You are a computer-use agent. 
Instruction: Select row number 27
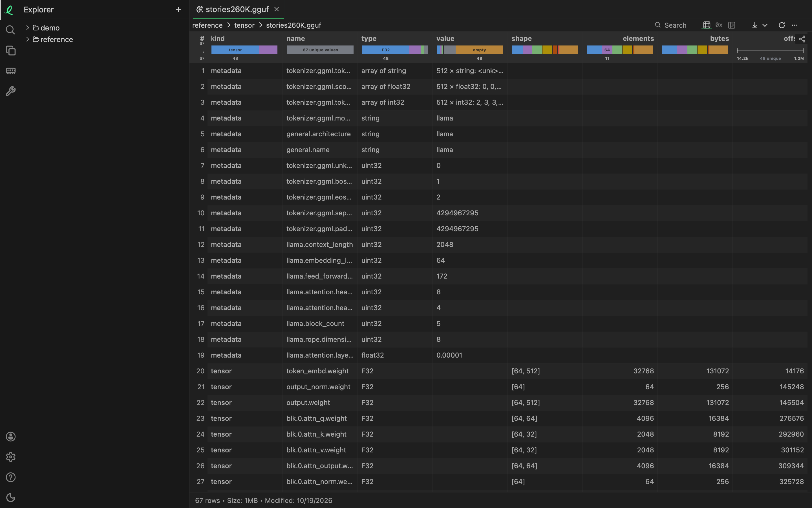point(200,481)
